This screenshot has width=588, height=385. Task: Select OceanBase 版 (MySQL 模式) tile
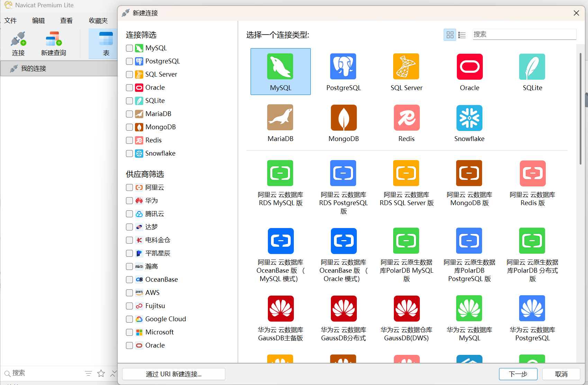[280, 255]
